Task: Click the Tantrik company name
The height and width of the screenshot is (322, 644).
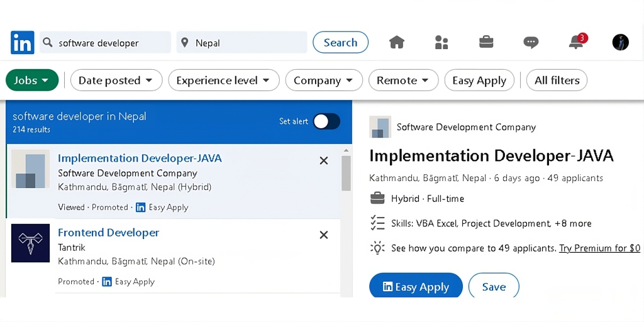Action: pos(72,248)
